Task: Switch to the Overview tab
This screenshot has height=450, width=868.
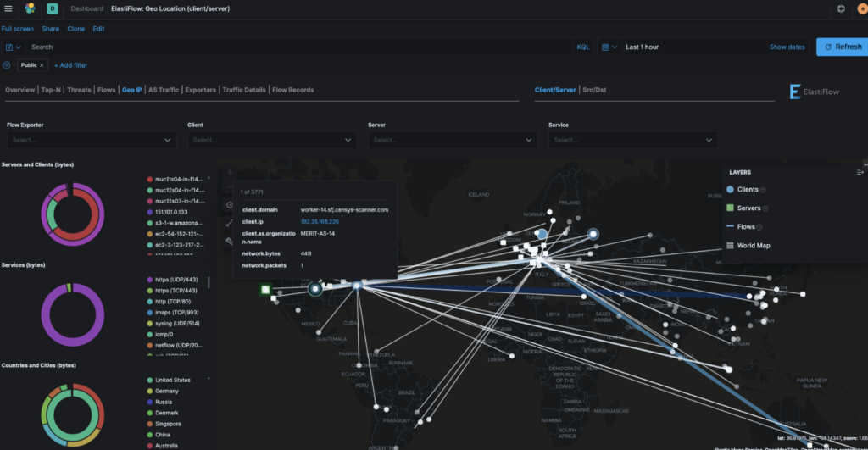Action: (x=20, y=90)
